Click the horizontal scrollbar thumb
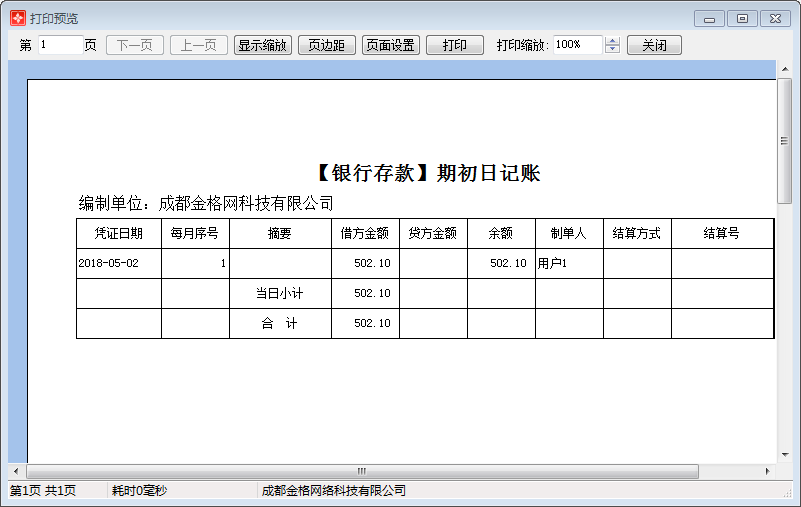801x507 pixels. click(x=362, y=471)
